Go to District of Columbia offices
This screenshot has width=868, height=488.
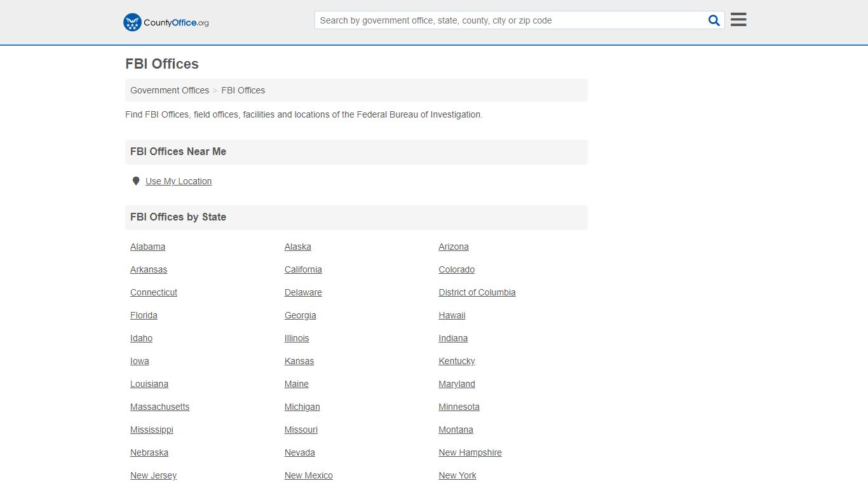477,292
